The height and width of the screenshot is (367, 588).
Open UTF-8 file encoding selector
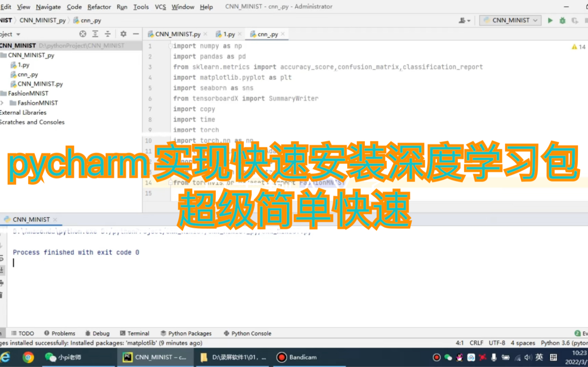click(497, 343)
